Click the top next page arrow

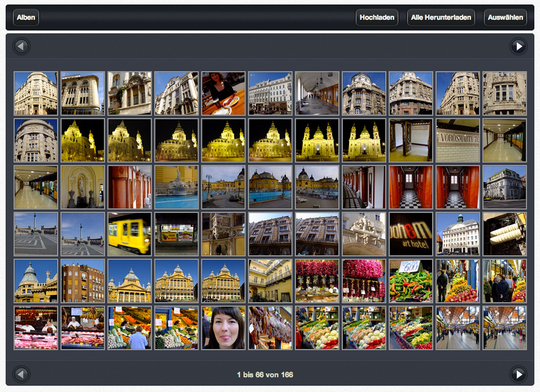coord(518,46)
